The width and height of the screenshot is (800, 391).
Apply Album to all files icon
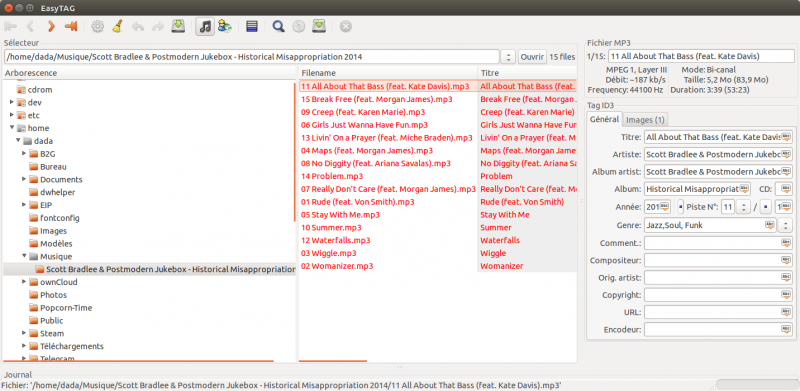pyautogui.click(x=745, y=189)
